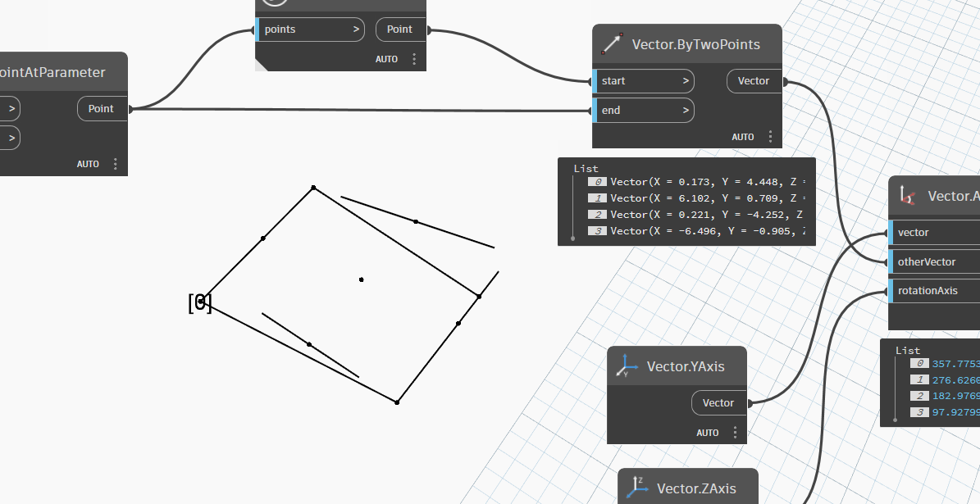Select the points input port
Screen dimensions: 980x504
click(x=310, y=30)
